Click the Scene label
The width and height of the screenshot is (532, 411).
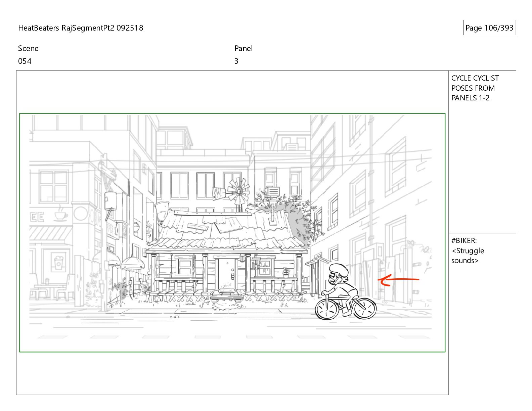click(28, 48)
